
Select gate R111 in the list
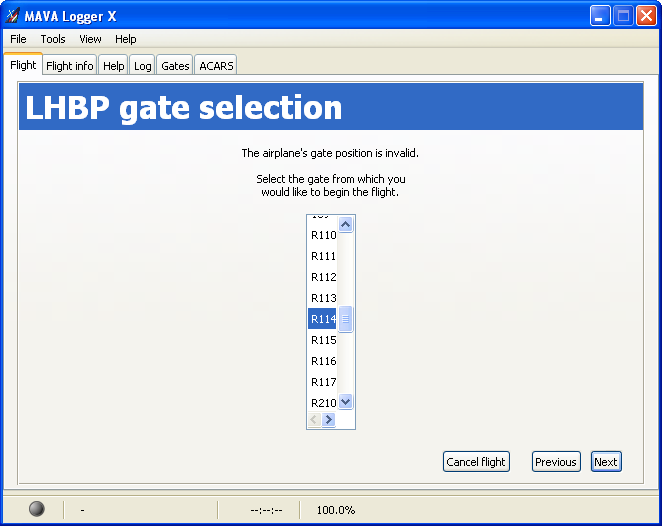point(323,256)
